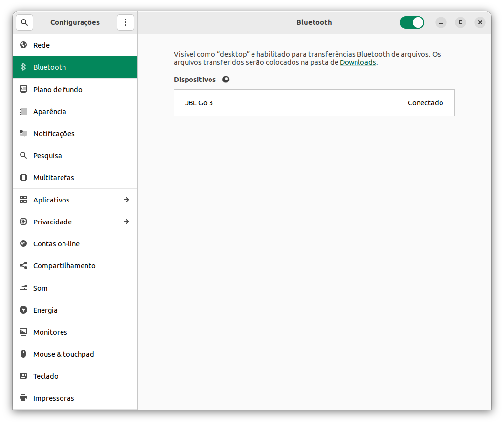Turn off the Bluetooth switch in header
This screenshot has height=424, width=504.
pos(412,22)
